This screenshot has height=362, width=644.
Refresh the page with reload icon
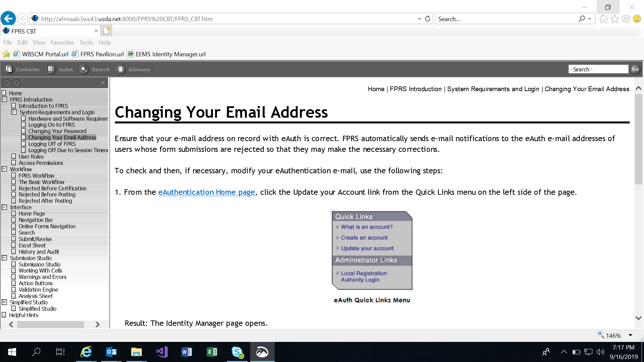[427, 19]
